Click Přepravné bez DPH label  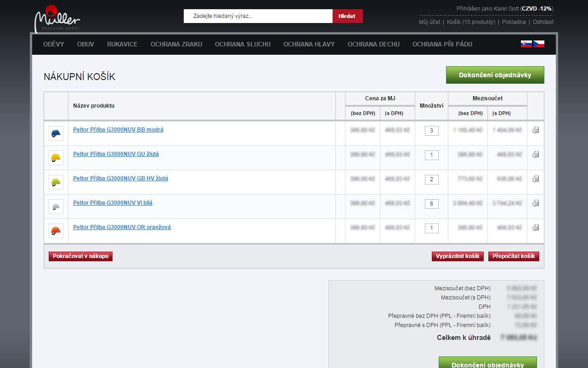click(x=439, y=316)
